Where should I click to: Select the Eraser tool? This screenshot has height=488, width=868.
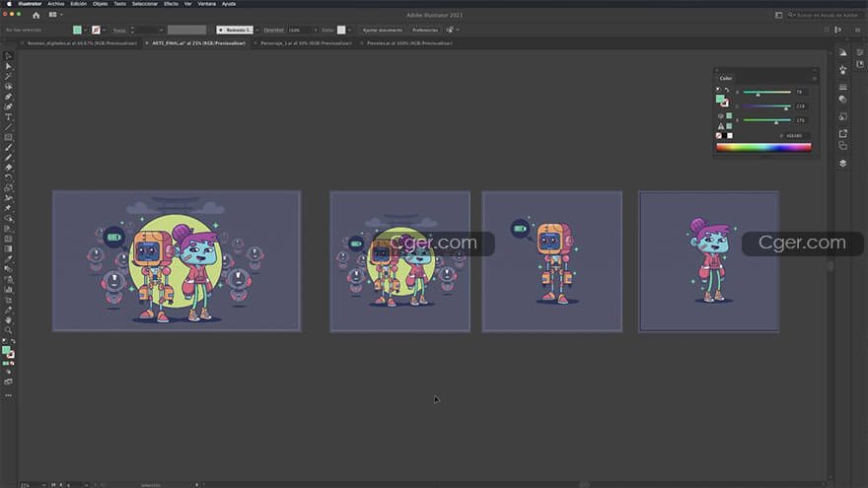pos(8,168)
